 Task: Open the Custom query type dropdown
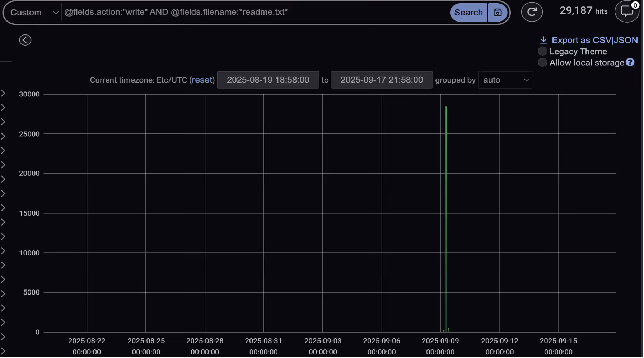(x=32, y=12)
